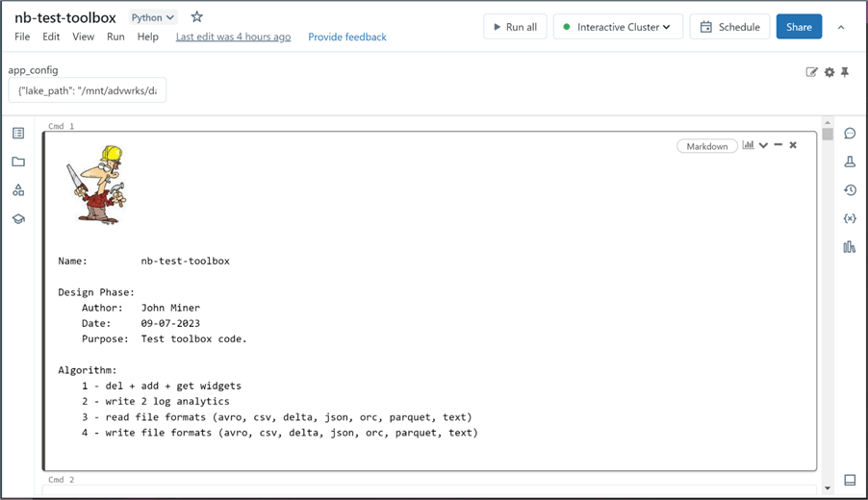The image size is (868, 500).
Task: Click the '2 - write 2 log analytics' line
Action: coord(156,401)
